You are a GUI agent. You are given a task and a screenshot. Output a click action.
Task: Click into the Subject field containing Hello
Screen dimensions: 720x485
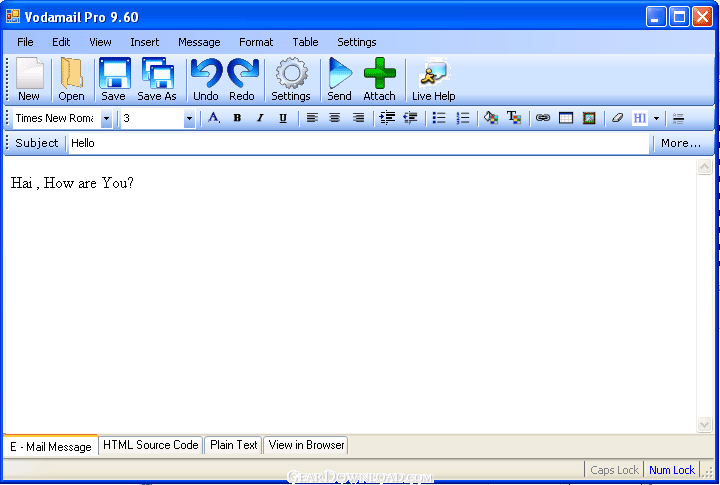click(x=359, y=143)
